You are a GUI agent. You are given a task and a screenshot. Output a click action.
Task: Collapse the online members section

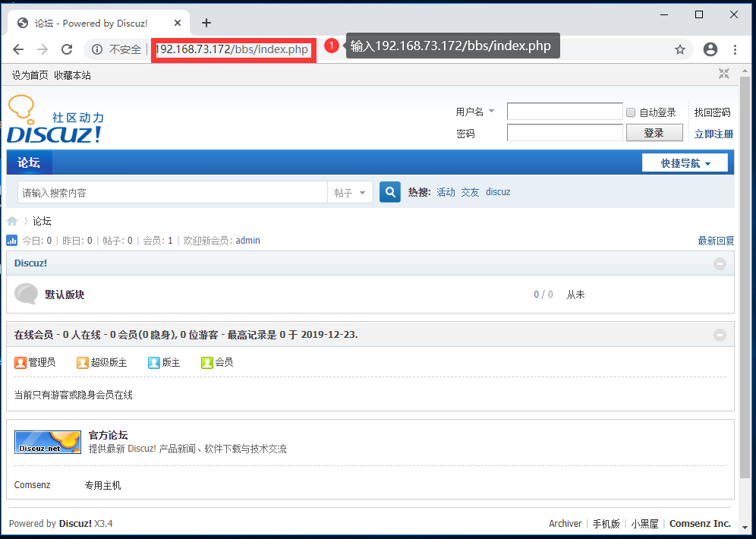[720, 335]
